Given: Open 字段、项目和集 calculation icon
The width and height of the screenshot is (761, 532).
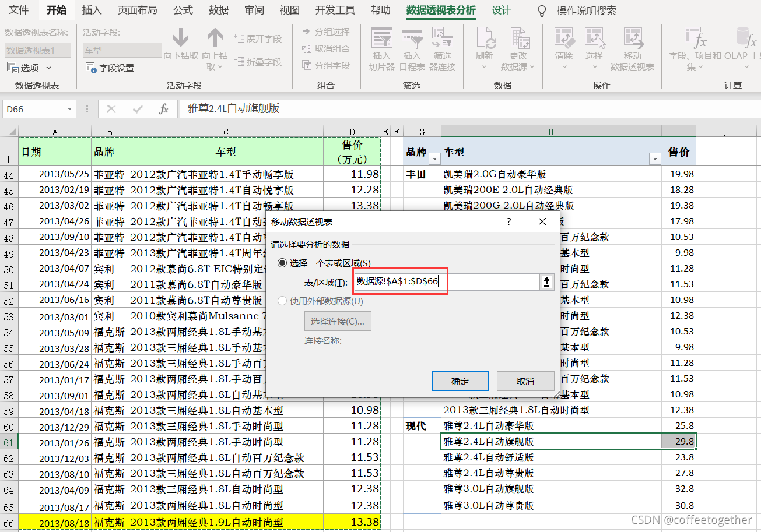Looking at the screenshot, I should tap(695, 38).
